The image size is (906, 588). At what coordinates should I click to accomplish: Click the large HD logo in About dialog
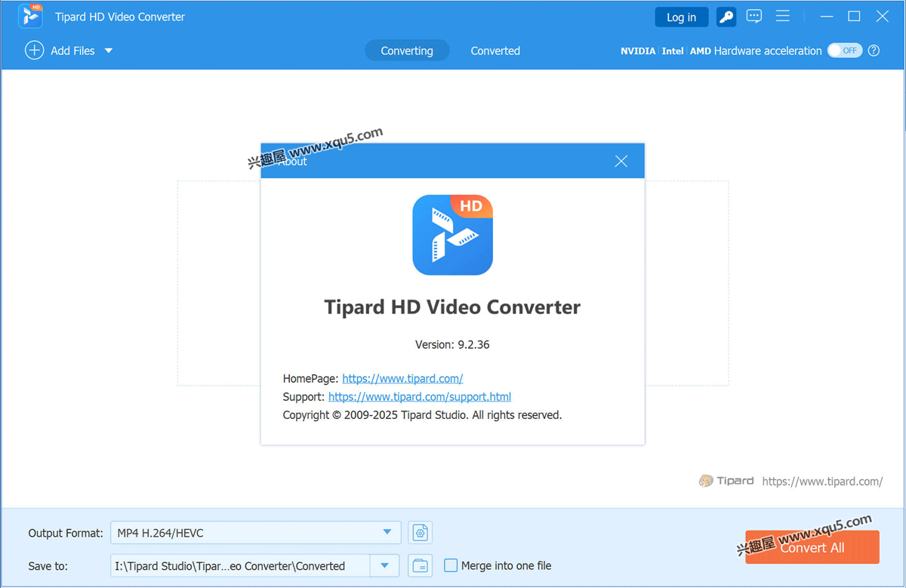(452, 235)
